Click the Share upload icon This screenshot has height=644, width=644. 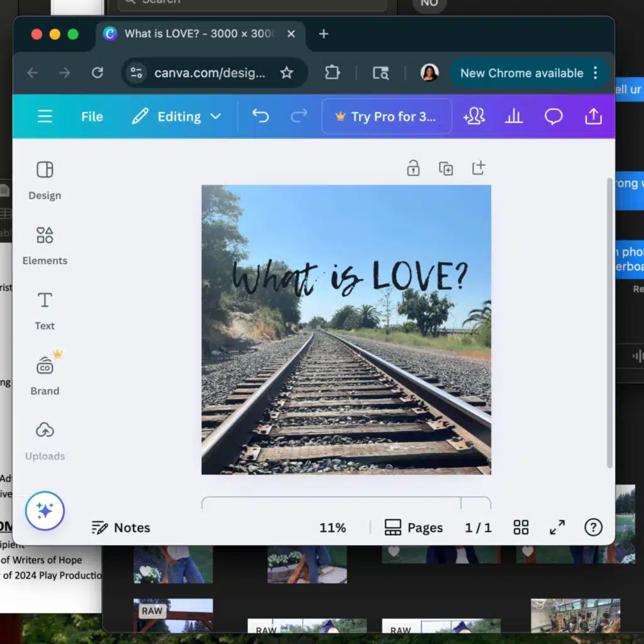tap(593, 116)
